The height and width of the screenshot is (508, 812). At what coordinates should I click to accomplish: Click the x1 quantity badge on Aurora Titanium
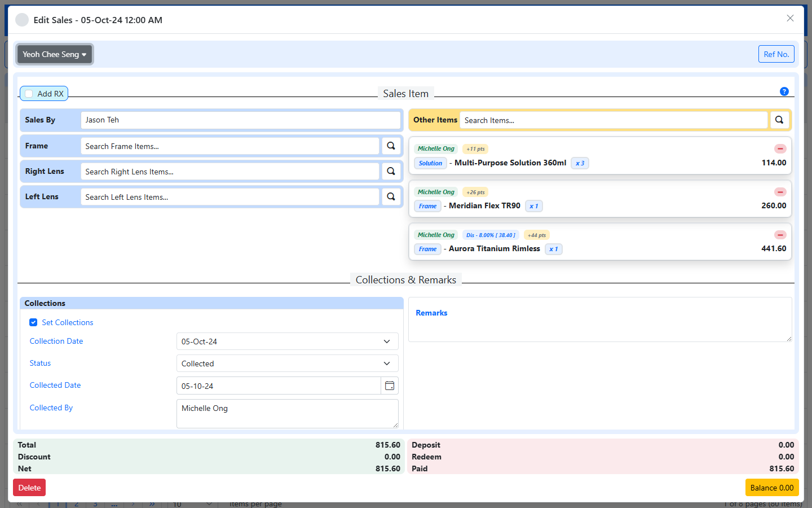pos(553,249)
